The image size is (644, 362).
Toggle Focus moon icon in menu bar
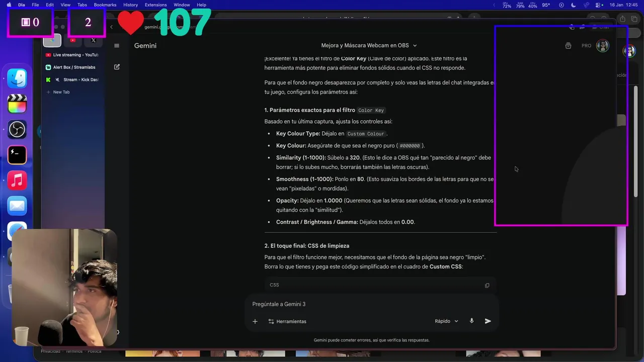(x=574, y=5)
